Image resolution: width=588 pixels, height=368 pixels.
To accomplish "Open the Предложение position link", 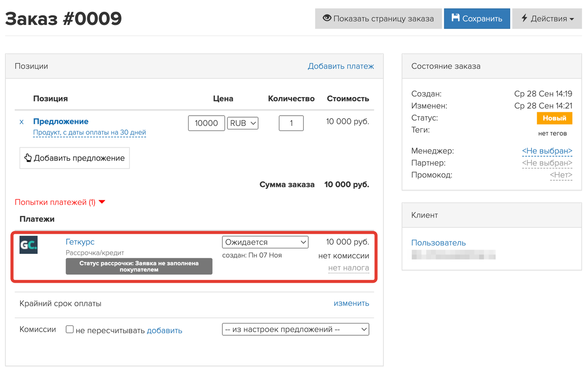I will [61, 121].
